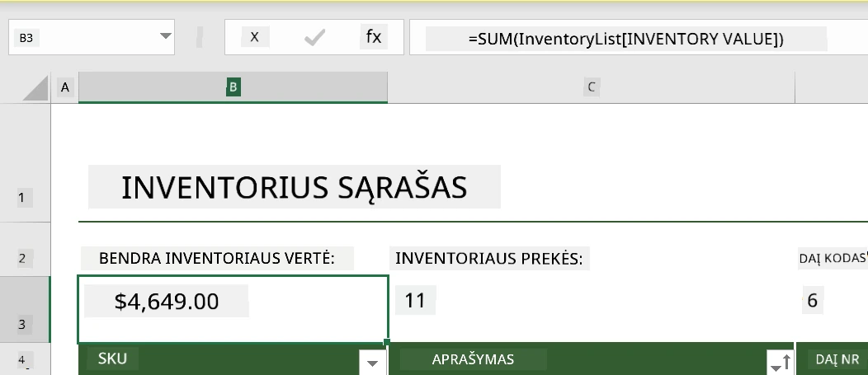Image resolution: width=868 pixels, height=375 pixels.
Task: Confirm the formula with the checkmark icon
Action: pos(314,37)
